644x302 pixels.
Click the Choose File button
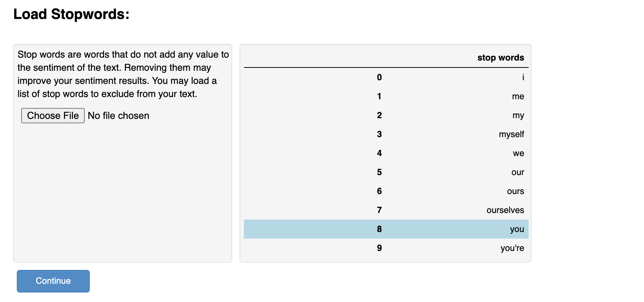click(53, 116)
